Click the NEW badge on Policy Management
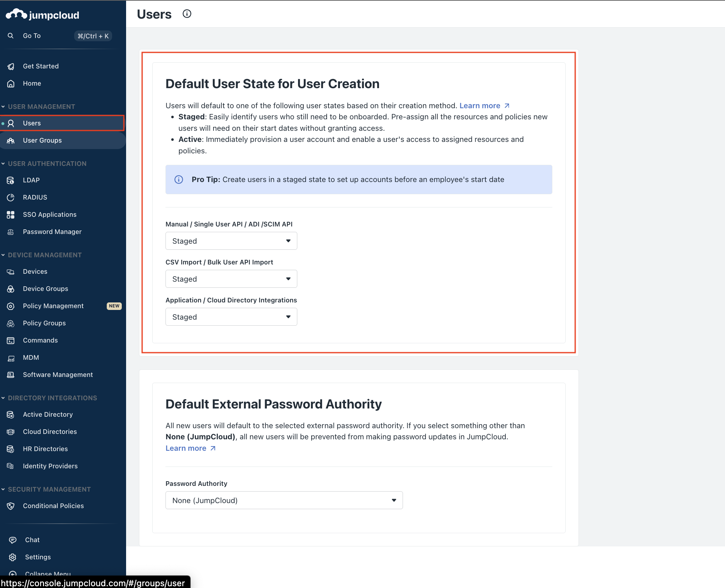The image size is (725, 588). coord(114,306)
